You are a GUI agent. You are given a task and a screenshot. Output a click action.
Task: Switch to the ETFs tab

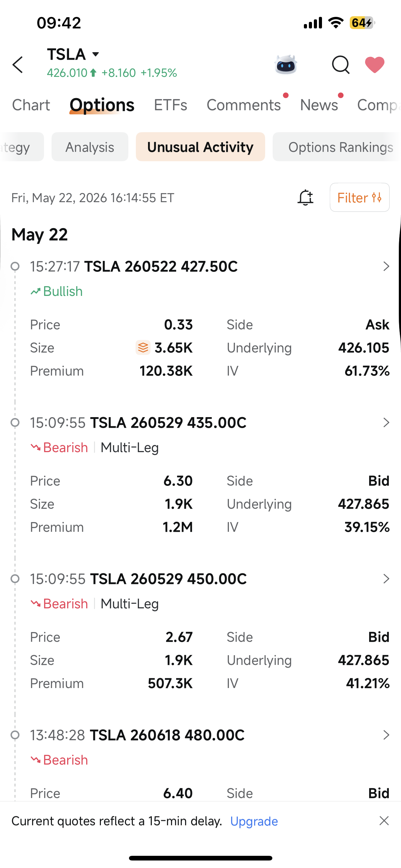click(x=171, y=105)
